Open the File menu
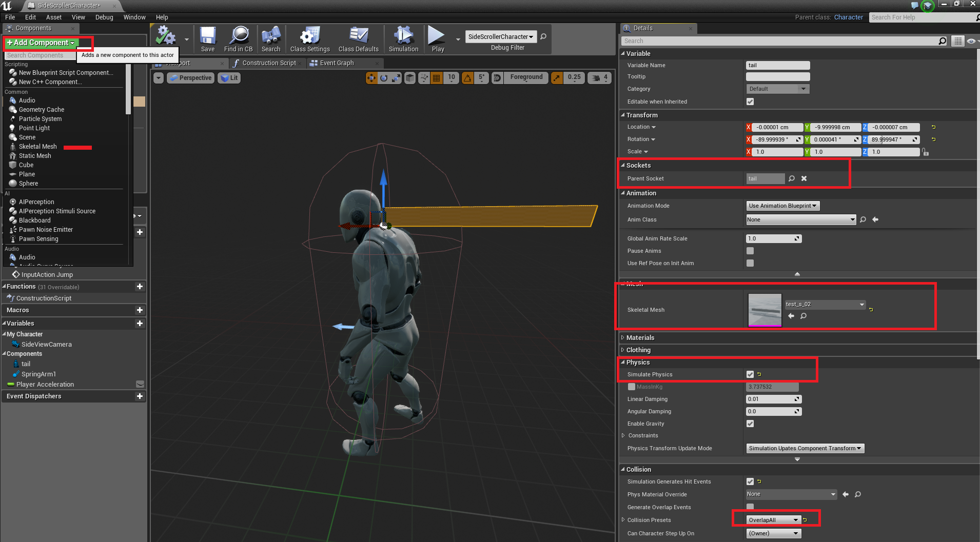 [10, 17]
